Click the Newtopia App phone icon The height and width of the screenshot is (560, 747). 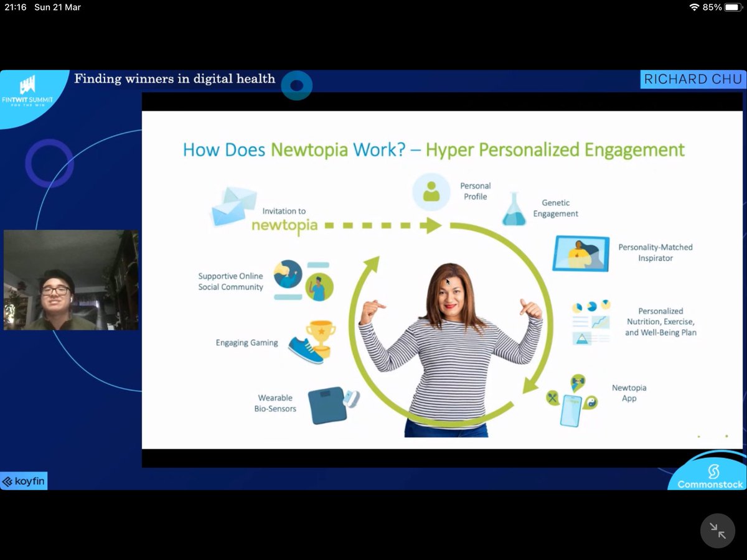coord(571,401)
